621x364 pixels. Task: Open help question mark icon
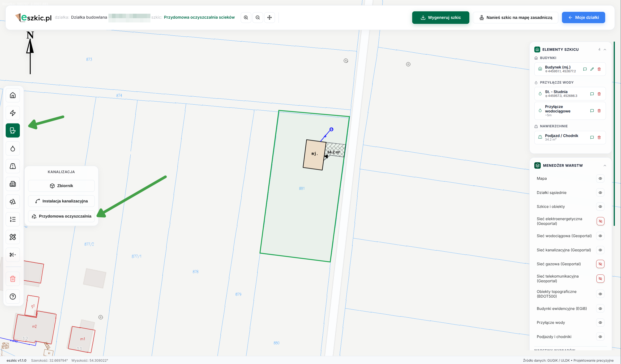(x=13, y=296)
